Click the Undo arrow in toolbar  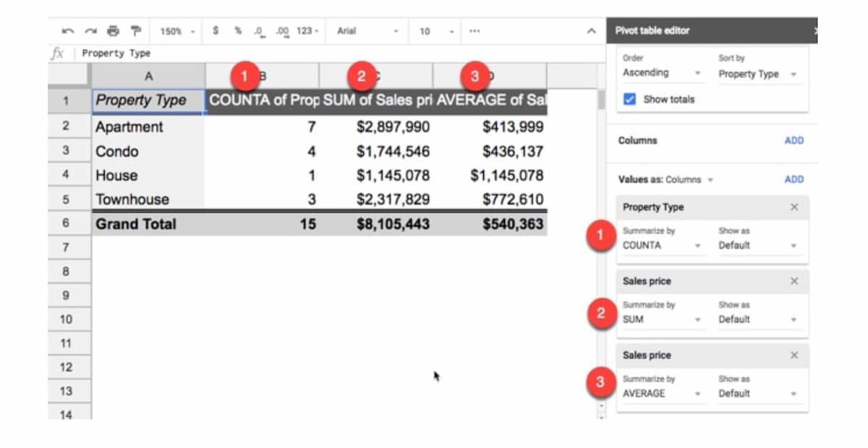pyautogui.click(x=68, y=31)
